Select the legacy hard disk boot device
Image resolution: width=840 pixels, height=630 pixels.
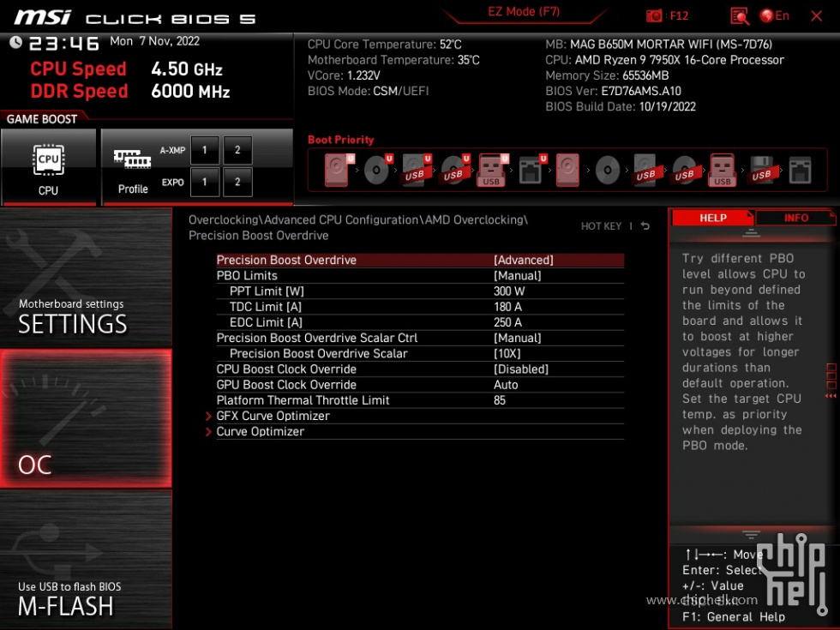(x=567, y=171)
